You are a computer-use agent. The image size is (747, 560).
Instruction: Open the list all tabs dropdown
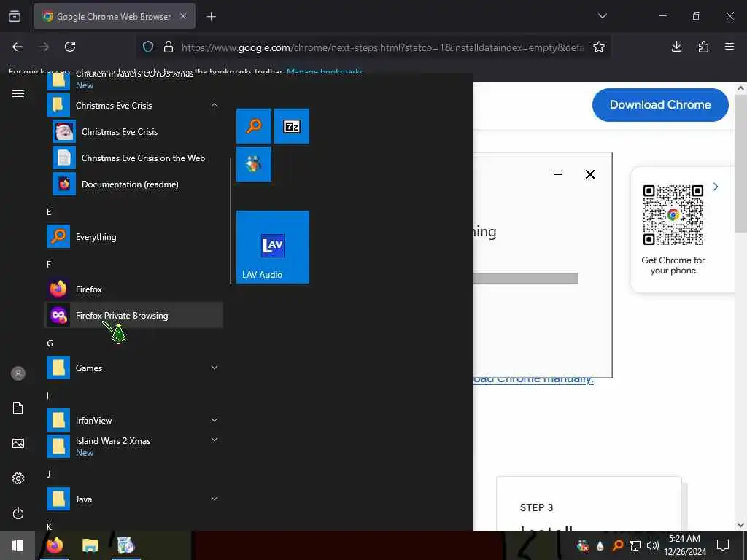click(x=602, y=16)
